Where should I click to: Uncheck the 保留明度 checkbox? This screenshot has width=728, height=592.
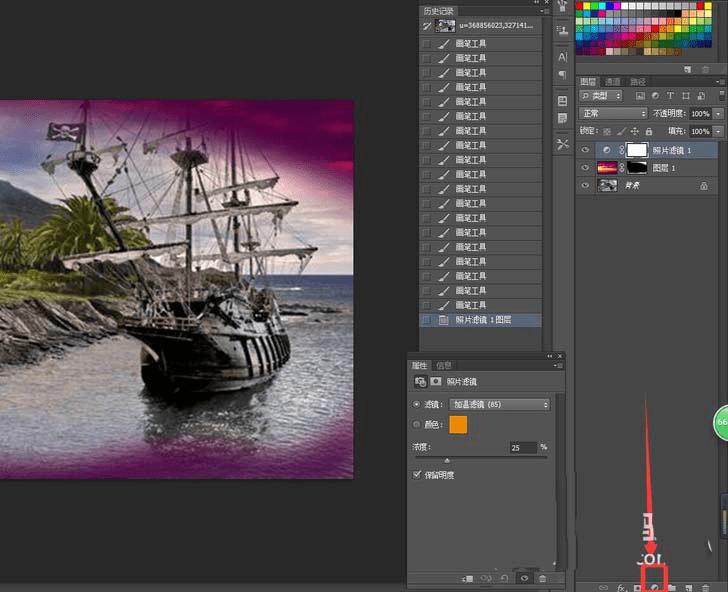pyautogui.click(x=417, y=475)
